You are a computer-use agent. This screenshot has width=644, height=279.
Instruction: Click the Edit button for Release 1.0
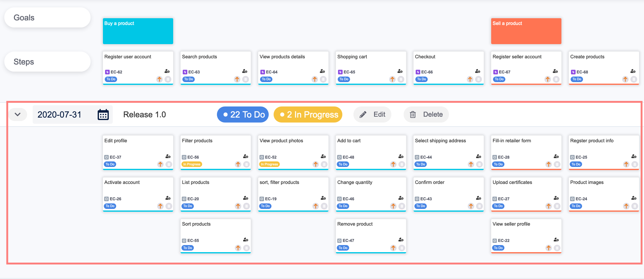(372, 115)
